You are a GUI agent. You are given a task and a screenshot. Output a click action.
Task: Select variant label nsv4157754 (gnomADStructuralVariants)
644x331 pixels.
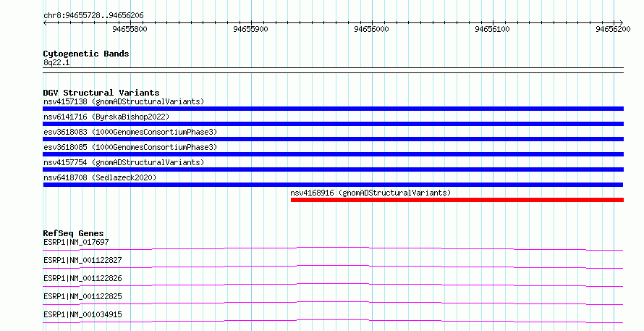(124, 162)
